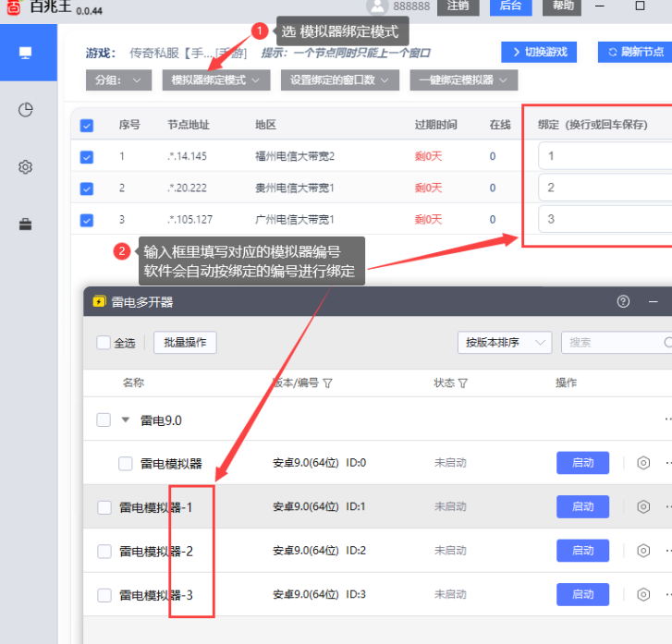
Task: Open settings hexagon icon for 雷电模拟器-1
Action: coord(643,507)
